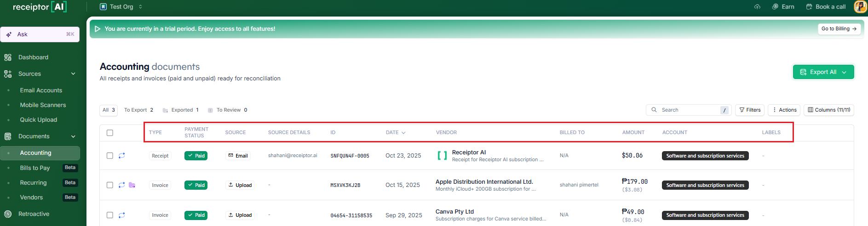The width and height of the screenshot is (868, 226).
Task: Click account tag on Receiptor AI row
Action: pyautogui.click(x=705, y=156)
